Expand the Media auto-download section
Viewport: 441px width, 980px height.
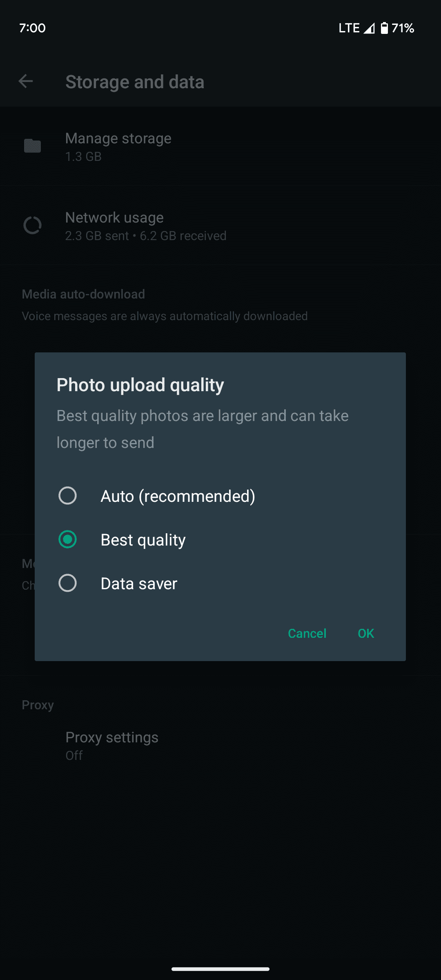tap(83, 294)
